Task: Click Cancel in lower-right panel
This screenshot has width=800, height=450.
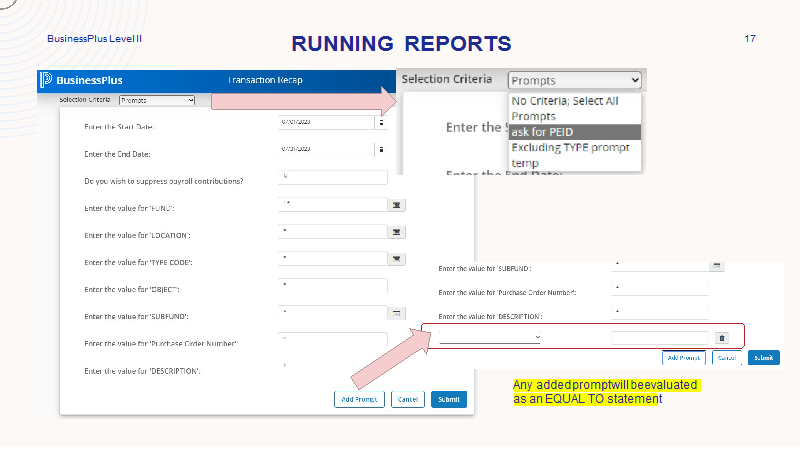Action: tap(727, 358)
